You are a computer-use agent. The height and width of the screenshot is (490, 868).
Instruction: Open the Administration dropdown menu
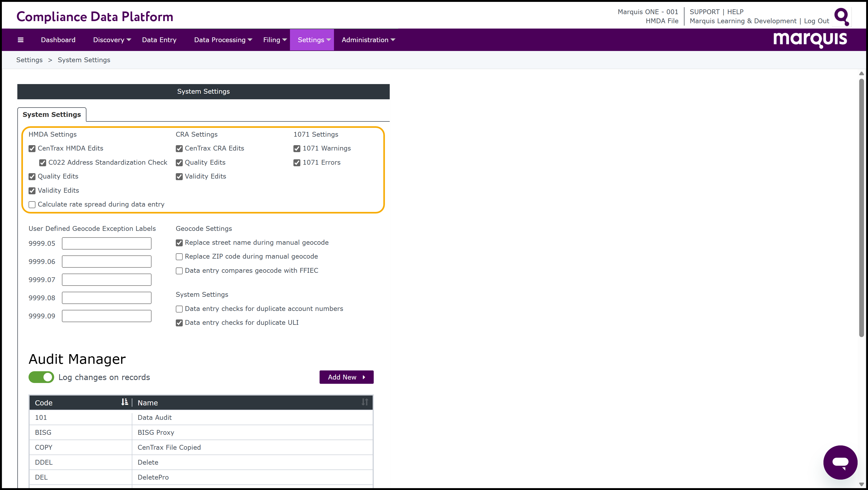coord(368,40)
